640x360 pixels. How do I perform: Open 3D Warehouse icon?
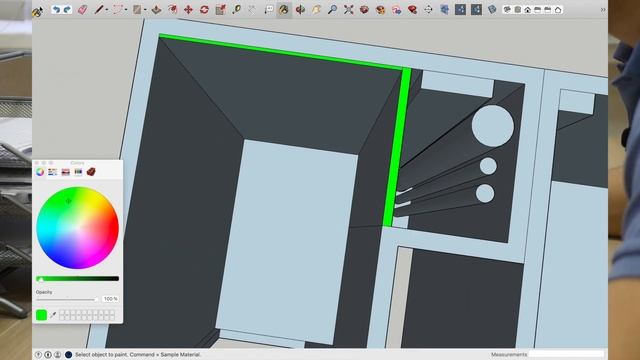[364, 9]
